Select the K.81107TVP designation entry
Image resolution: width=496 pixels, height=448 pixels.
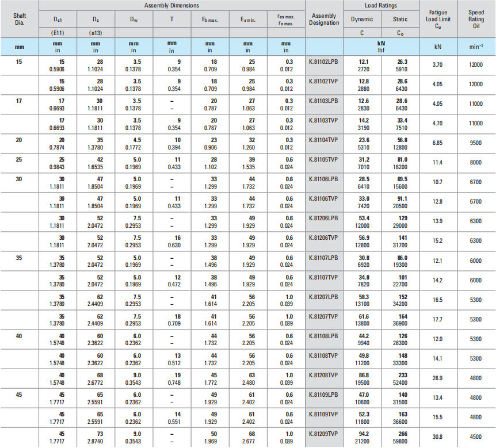pyautogui.click(x=323, y=277)
